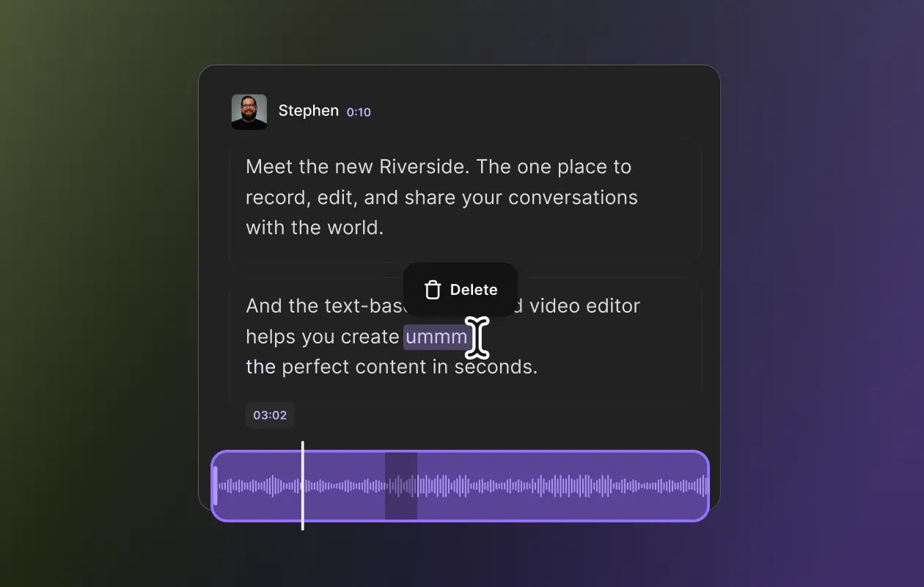Click the words 'video editor' in the transcript

584,305
